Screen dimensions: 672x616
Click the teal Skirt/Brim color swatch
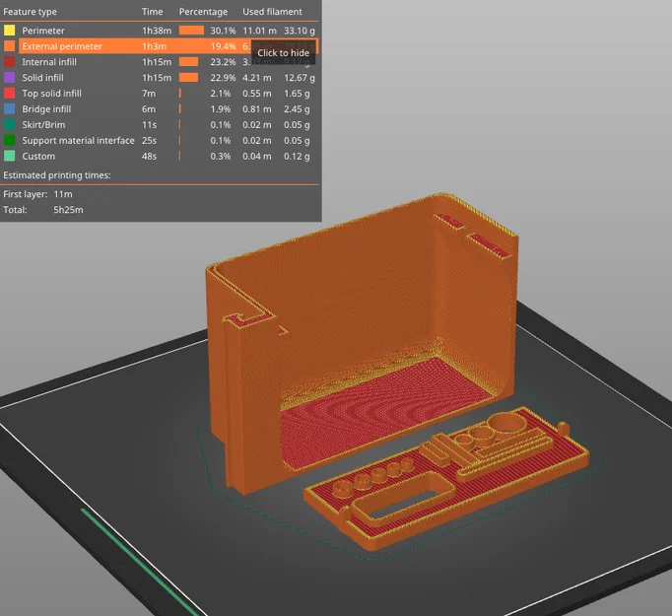coord(10,124)
